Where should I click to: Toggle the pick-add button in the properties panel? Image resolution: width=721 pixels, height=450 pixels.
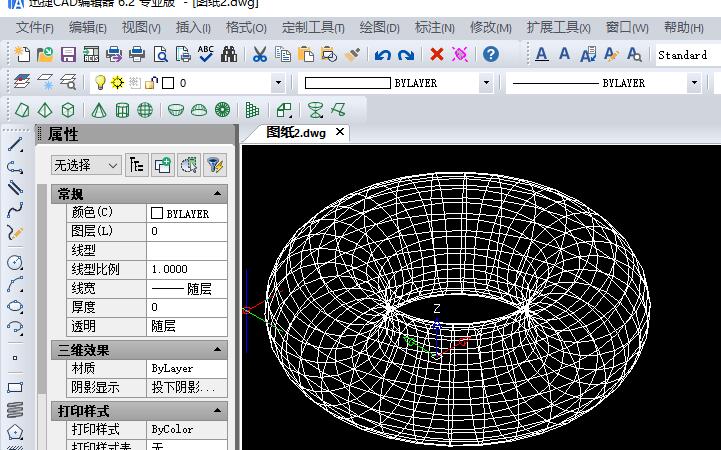163,165
